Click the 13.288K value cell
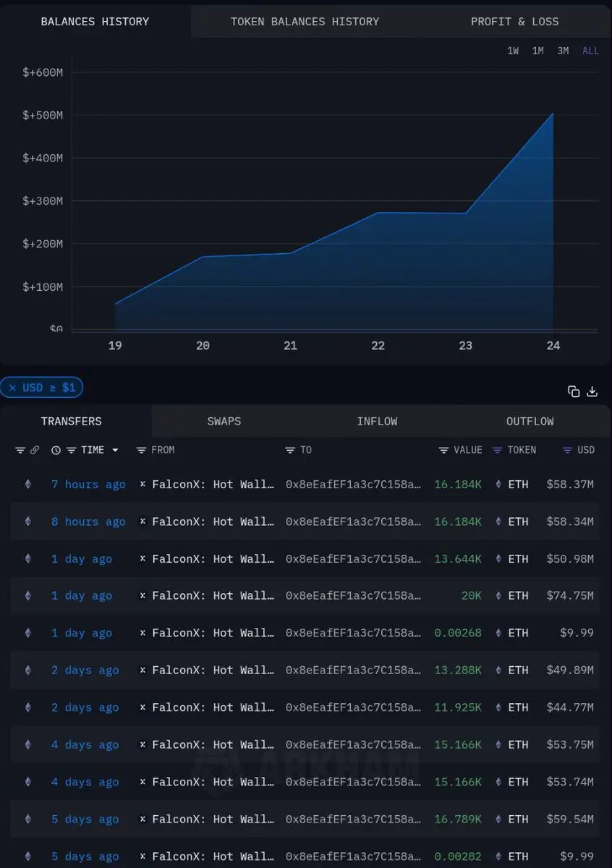Image resolution: width=612 pixels, height=868 pixels. pos(458,671)
